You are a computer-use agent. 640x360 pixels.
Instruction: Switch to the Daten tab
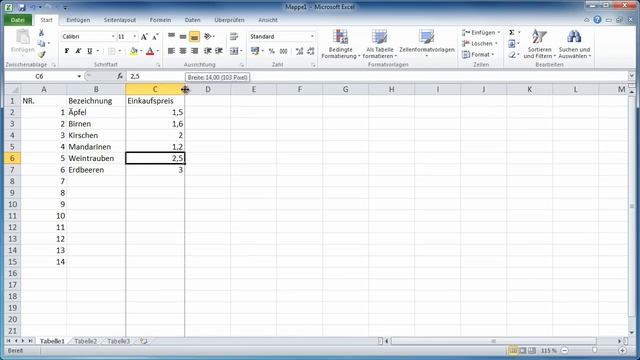192,20
